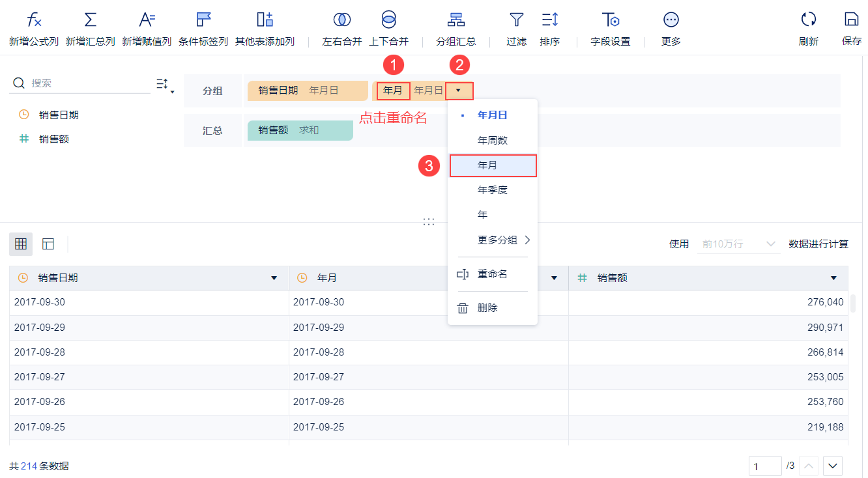The width and height of the screenshot is (868, 478).
Task: Click the 新增公式列 formula icon
Action: click(x=33, y=20)
